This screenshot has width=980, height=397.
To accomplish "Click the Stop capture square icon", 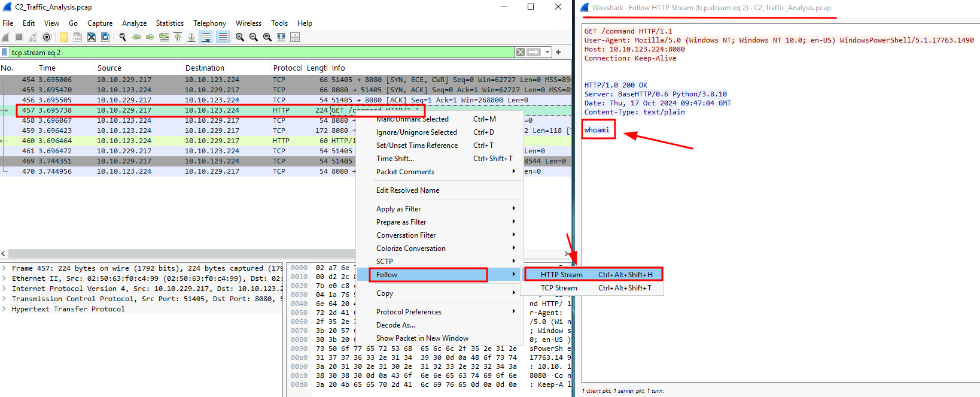I will click(19, 37).
